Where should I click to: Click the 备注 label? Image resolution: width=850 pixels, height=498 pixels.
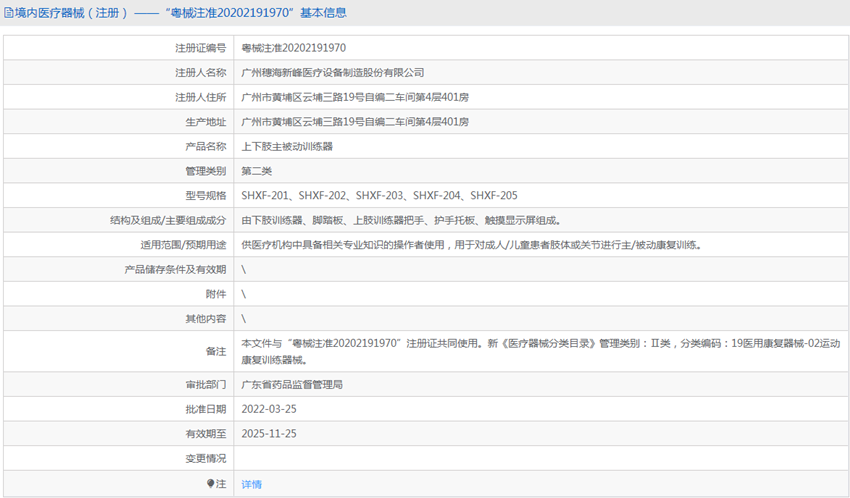[x=216, y=351]
